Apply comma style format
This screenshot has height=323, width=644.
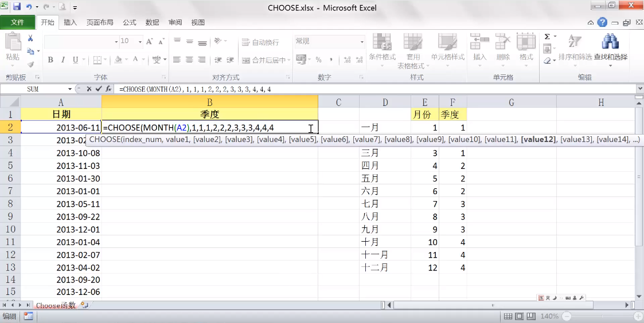point(331,60)
